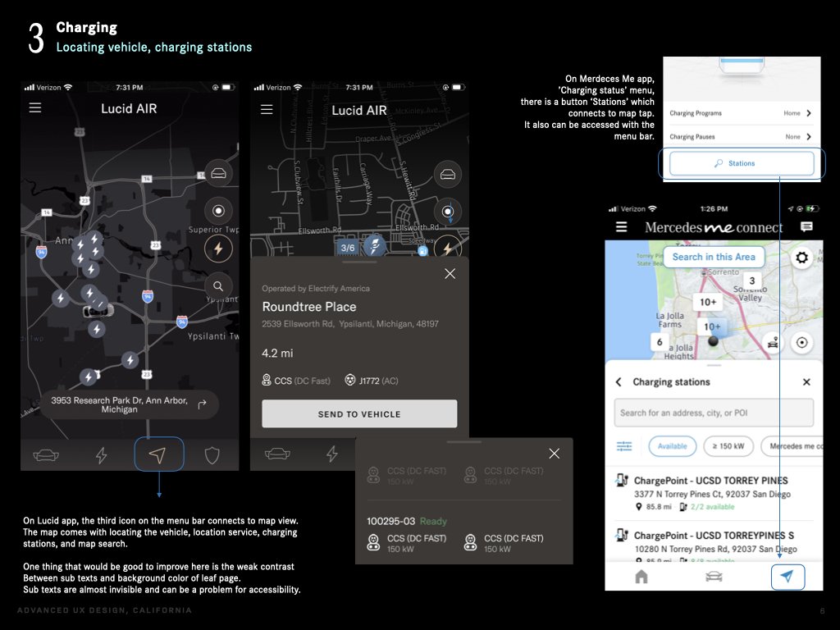This screenshot has height=630, width=840.
Task: Tap magnifier search button on left Lucid map
Action: (x=218, y=286)
